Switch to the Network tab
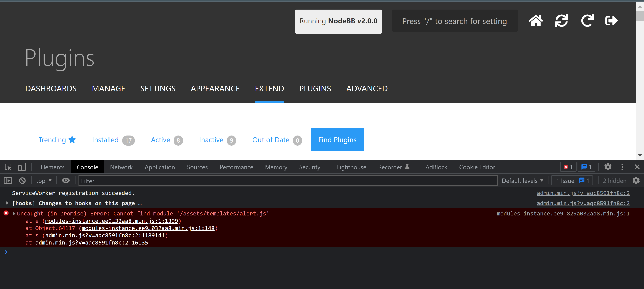This screenshot has width=644, height=289. [x=121, y=167]
